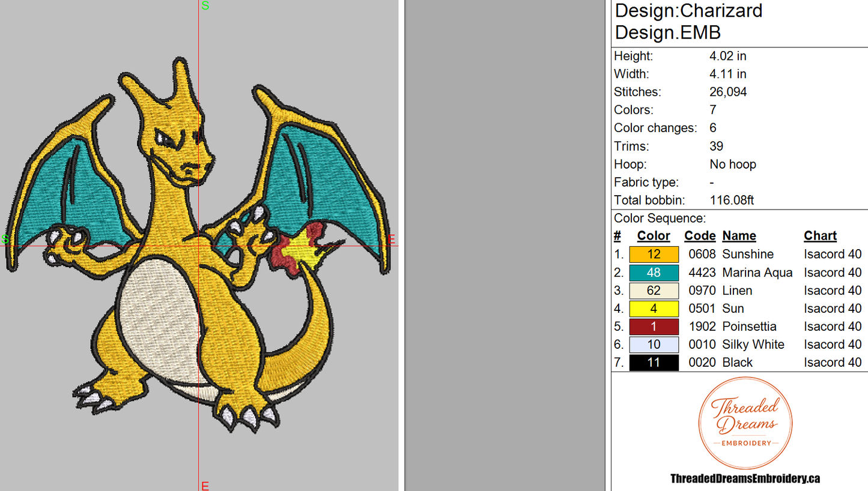Click the design title 'Design:Charizard Design.EMB'
This screenshot has height=491, width=868.
(688, 21)
